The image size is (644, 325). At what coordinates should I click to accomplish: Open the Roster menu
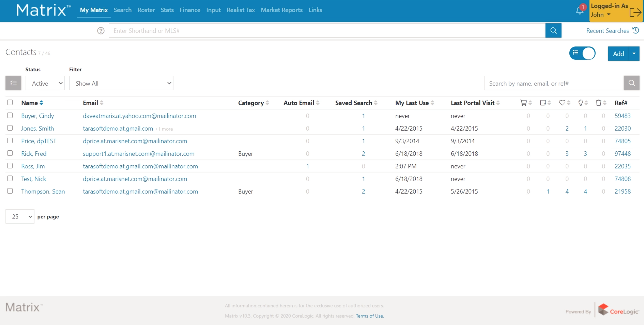[146, 10]
